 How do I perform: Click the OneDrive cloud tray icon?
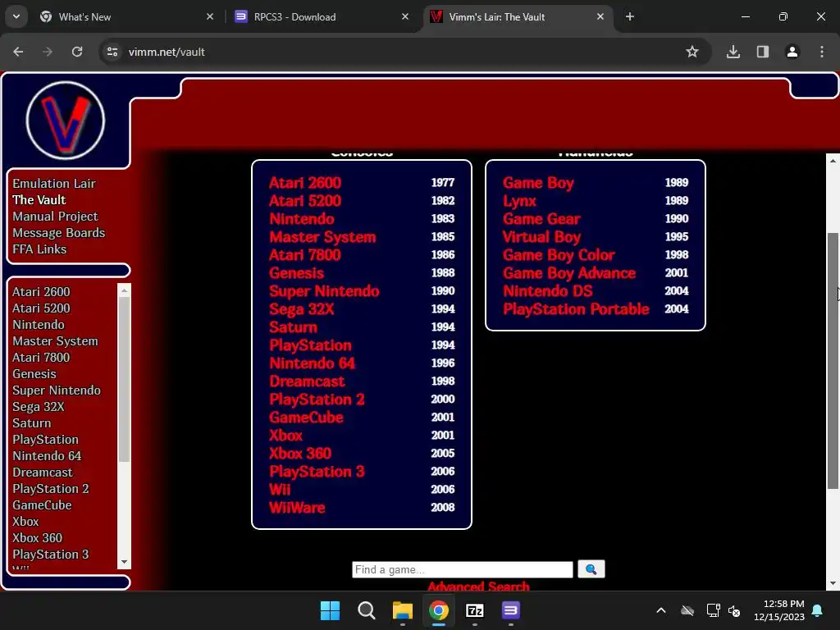[x=687, y=610]
